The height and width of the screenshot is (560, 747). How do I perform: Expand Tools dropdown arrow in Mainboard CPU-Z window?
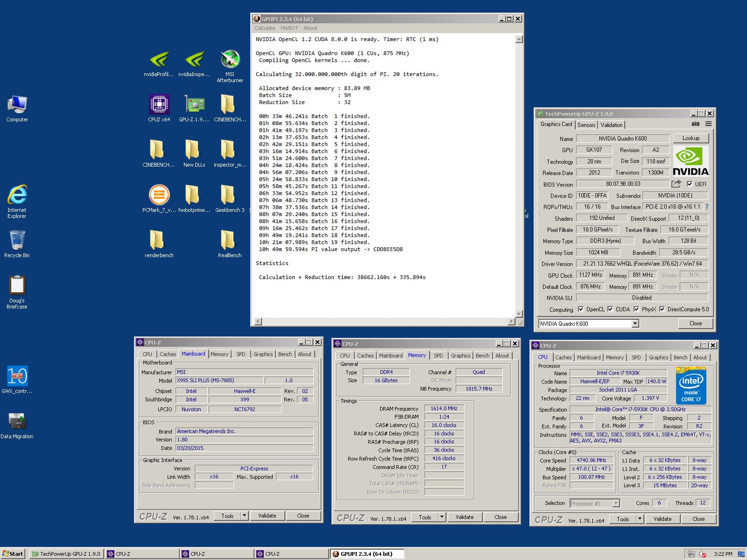click(244, 516)
